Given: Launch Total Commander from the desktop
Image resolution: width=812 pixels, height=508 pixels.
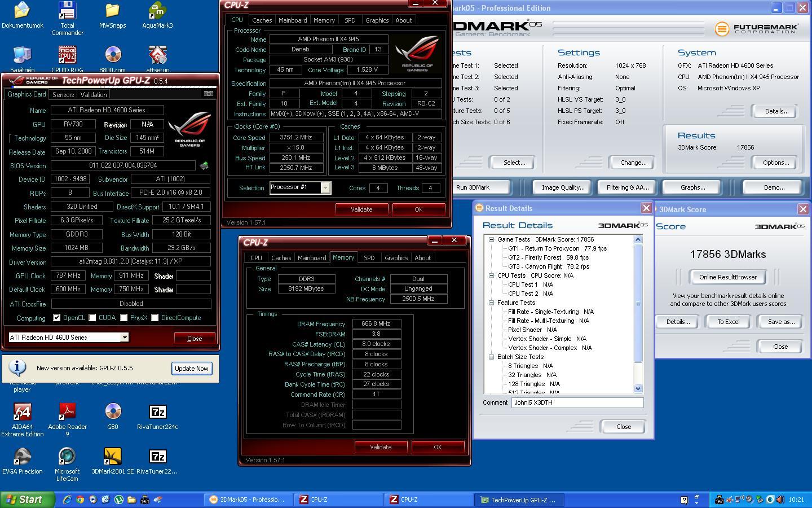Looking at the screenshot, I should [67, 19].
